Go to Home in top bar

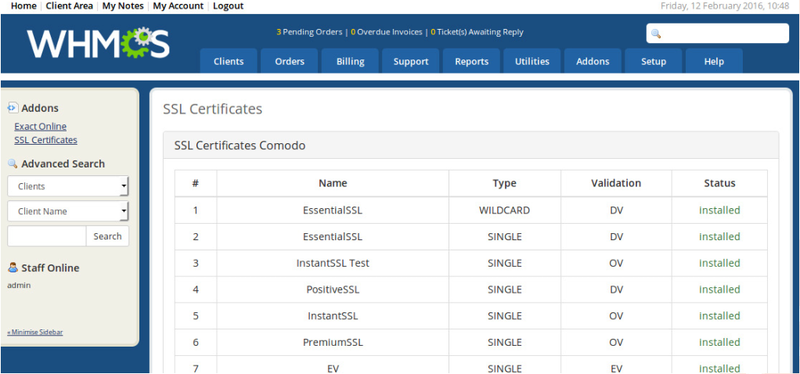[23, 6]
